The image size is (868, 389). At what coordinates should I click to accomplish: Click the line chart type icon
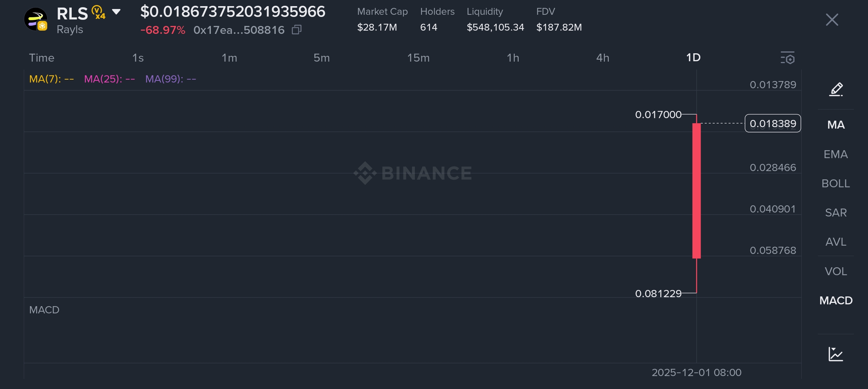point(836,354)
